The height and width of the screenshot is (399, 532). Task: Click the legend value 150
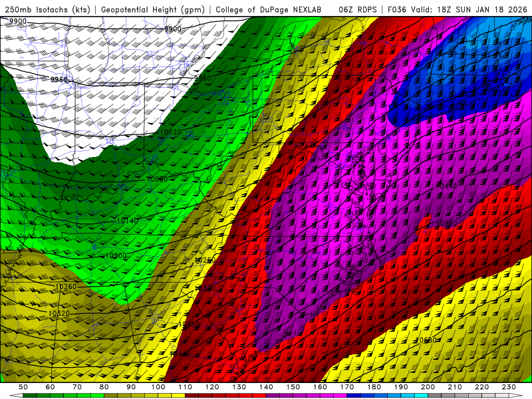tap(293, 387)
